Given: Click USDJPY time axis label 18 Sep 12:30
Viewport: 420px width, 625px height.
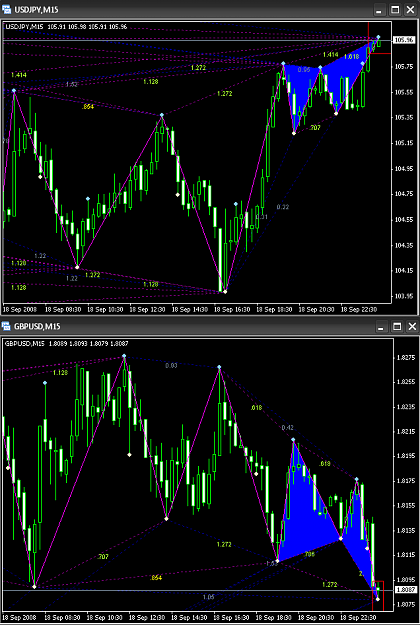Looking at the screenshot, I should pyautogui.click(x=147, y=309).
